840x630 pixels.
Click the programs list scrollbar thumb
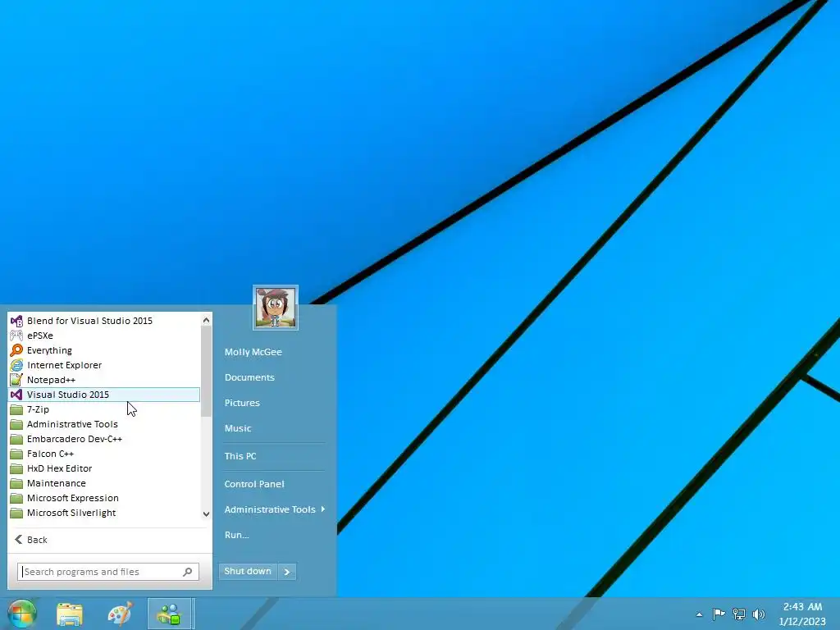point(206,372)
